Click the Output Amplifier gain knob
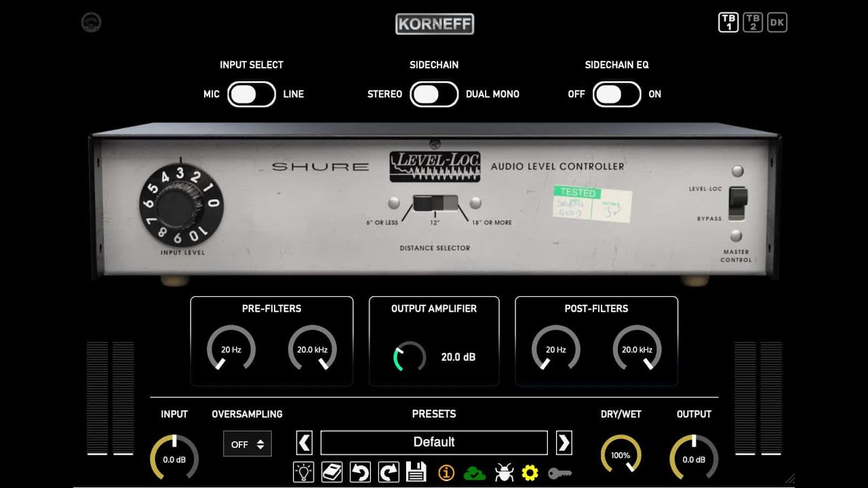Screen dimensions: 868x488 click(410, 357)
